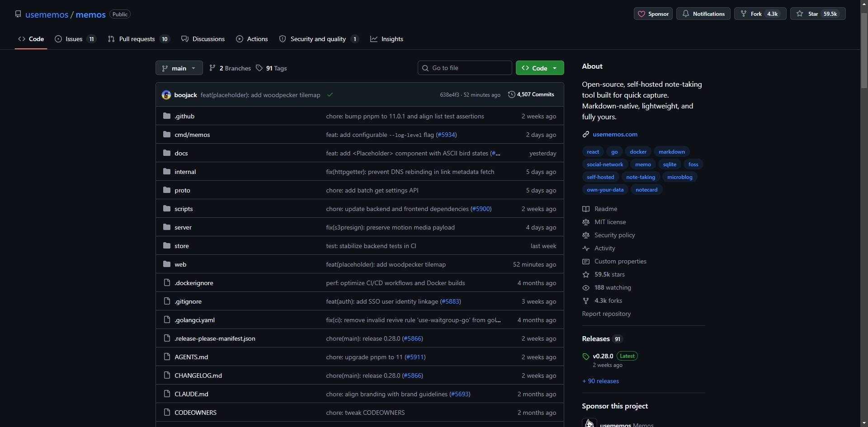Switch to the Insights tab

click(387, 39)
